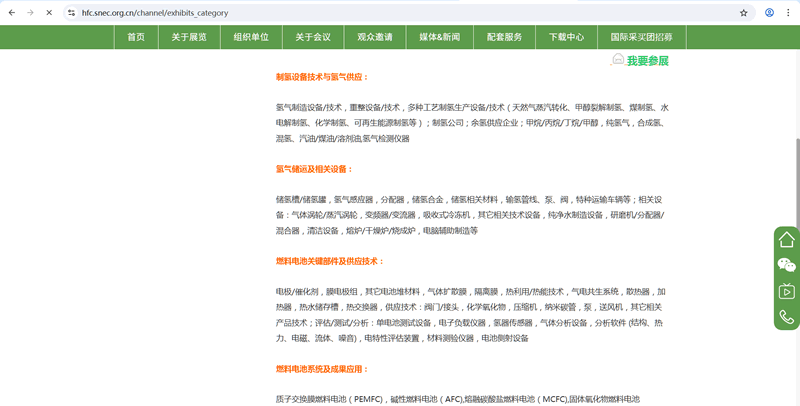
Task: Click the home icon in floating sidebar
Action: 786,239
